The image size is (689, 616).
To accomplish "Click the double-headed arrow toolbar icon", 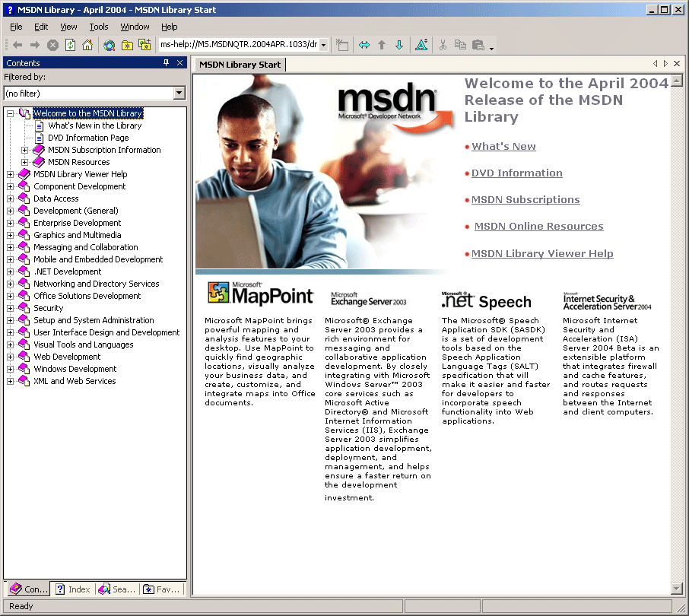I will point(364,45).
